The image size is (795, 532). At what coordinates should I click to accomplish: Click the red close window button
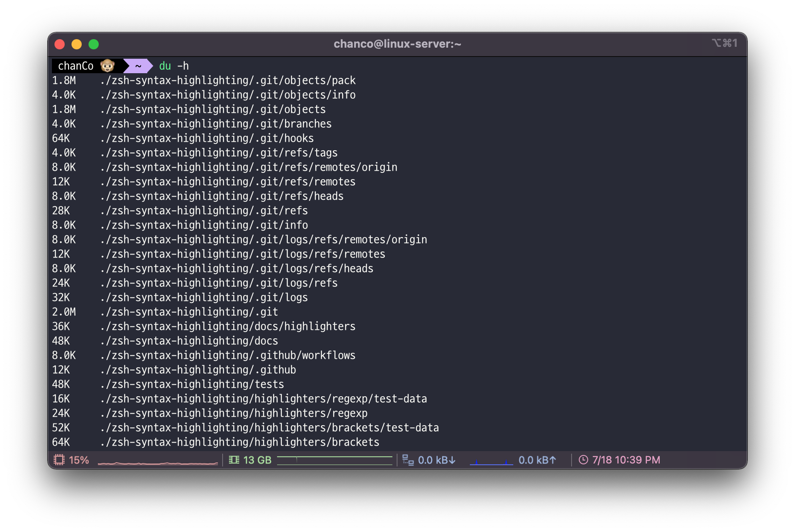pyautogui.click(x=60, y=44)
